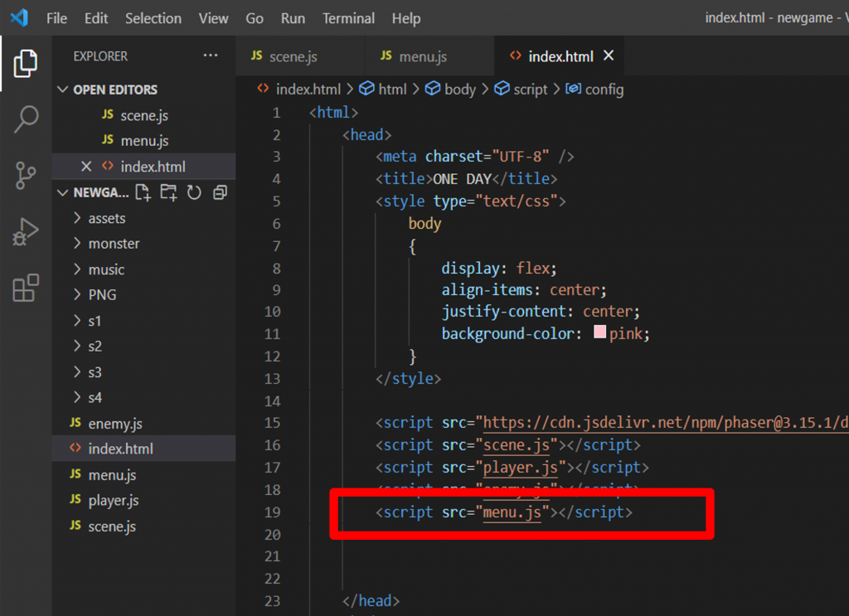Collapse all folders in Explorer
This screenshot has height=616, width=849.
pos(220,192)
